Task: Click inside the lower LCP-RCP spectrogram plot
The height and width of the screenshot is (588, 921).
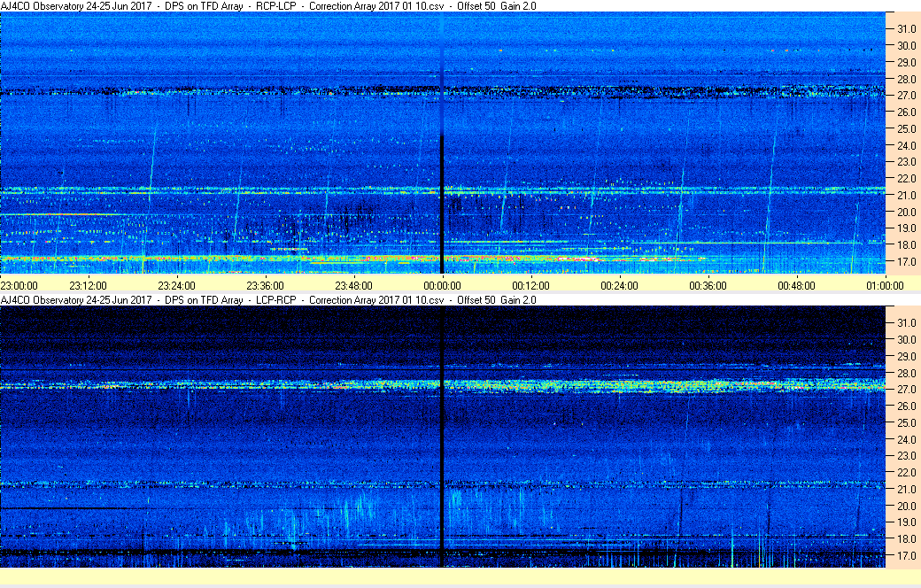Action: pos(442,437)
